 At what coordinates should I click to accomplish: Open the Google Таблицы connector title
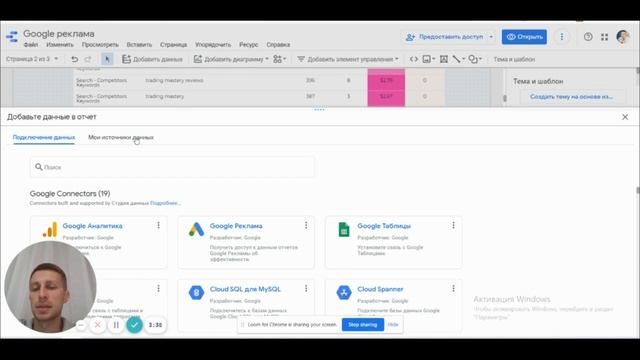tap(384, 226)
